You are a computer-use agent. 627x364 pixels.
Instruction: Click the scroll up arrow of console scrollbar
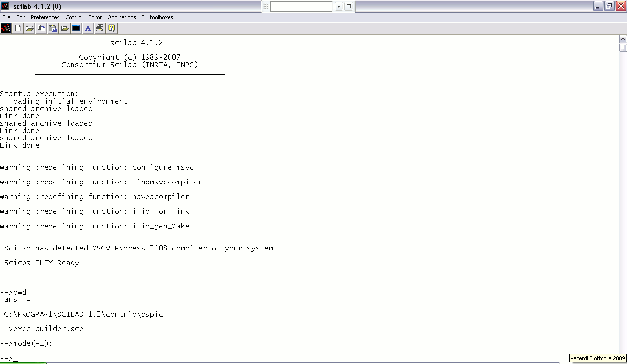pyautogui.click(x=623, y=39)
